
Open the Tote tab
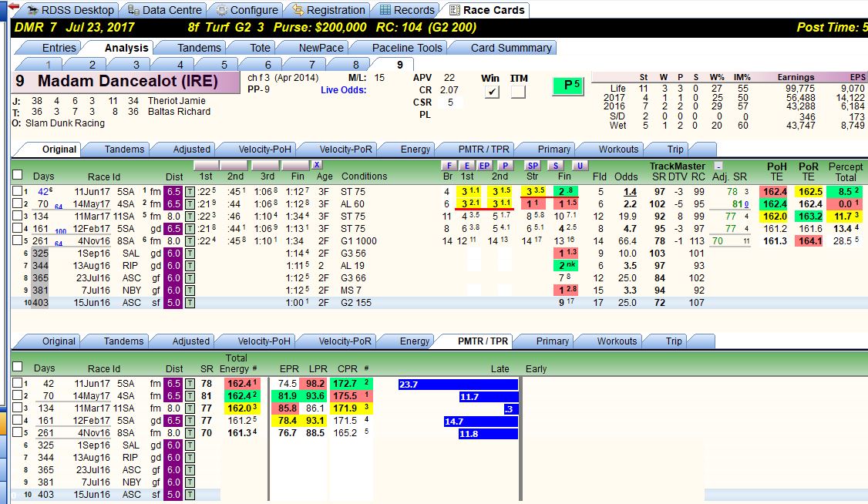(x=260, y=48)
